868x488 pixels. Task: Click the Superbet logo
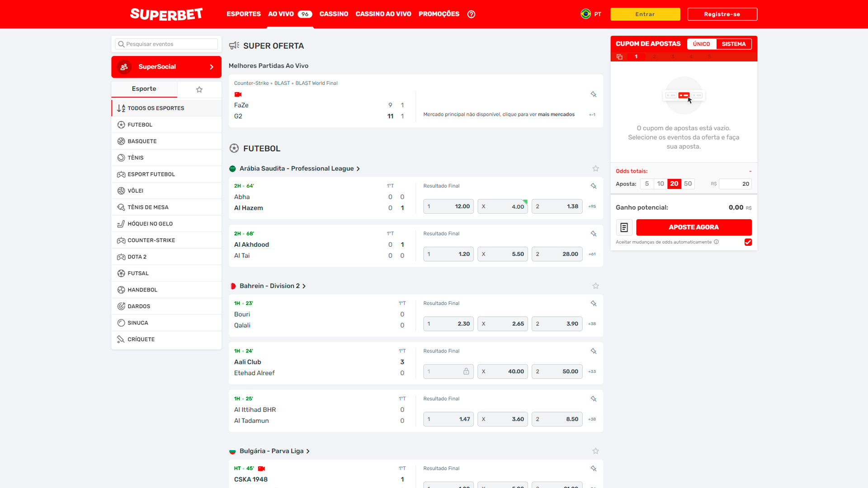(x=166, y=14)
